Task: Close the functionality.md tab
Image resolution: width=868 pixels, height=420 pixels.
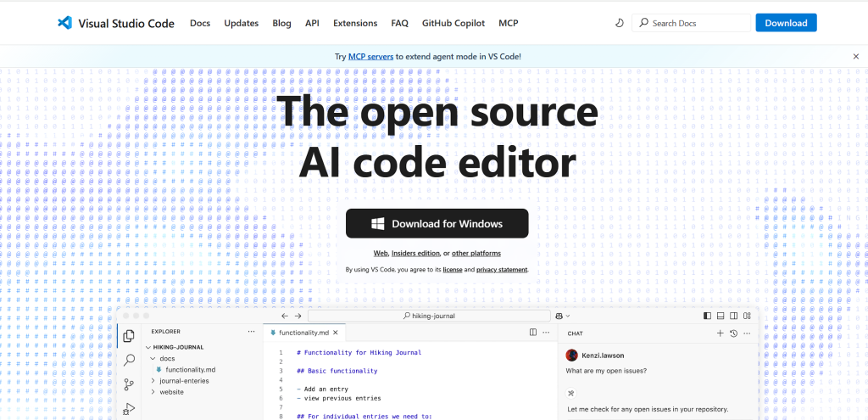Action: point(335,333)
